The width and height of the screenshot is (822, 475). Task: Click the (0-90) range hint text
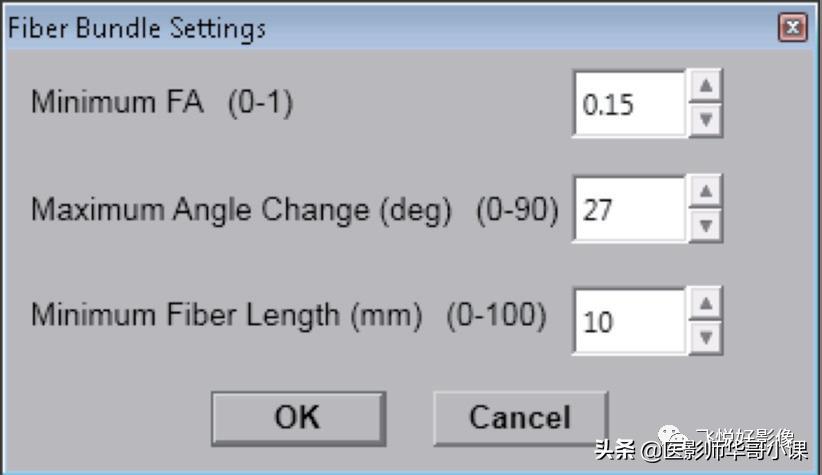pos(516,210)
